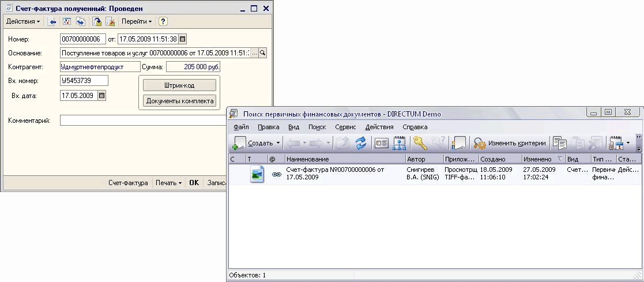
Task: Click the Вх. номер field У5453739
Action: click(84, 81)
